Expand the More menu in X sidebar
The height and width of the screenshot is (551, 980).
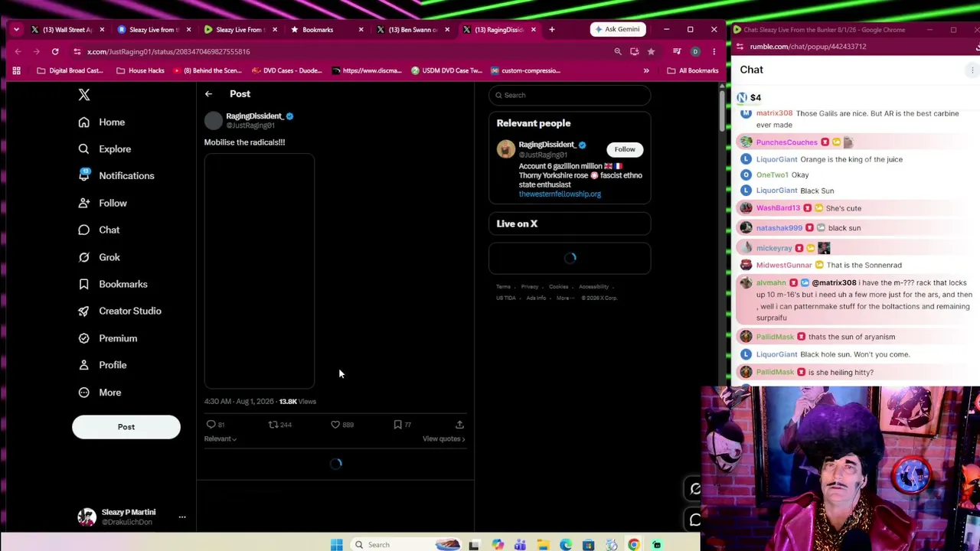click(100, 393)
